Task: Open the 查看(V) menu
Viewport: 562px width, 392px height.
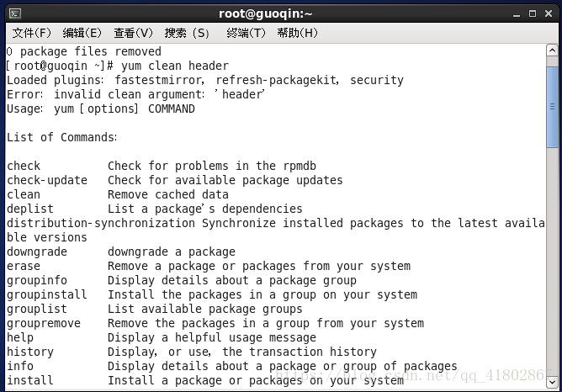Action: pyautogui.click(x=133, y=33)
